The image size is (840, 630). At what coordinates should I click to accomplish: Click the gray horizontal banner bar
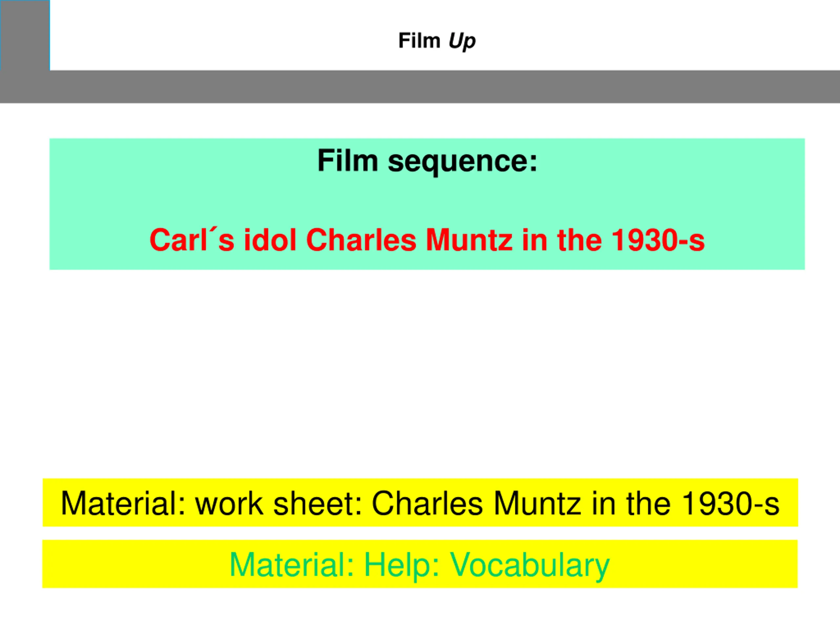point(420,87)
